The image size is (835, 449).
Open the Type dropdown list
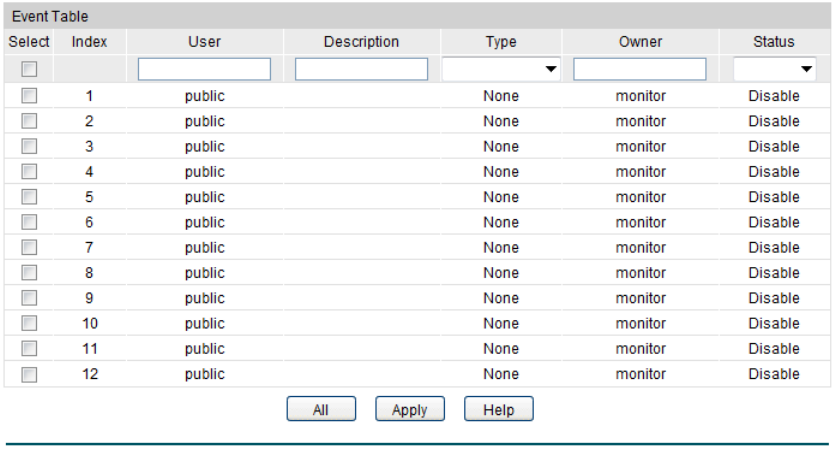click(x=500, y=69)
